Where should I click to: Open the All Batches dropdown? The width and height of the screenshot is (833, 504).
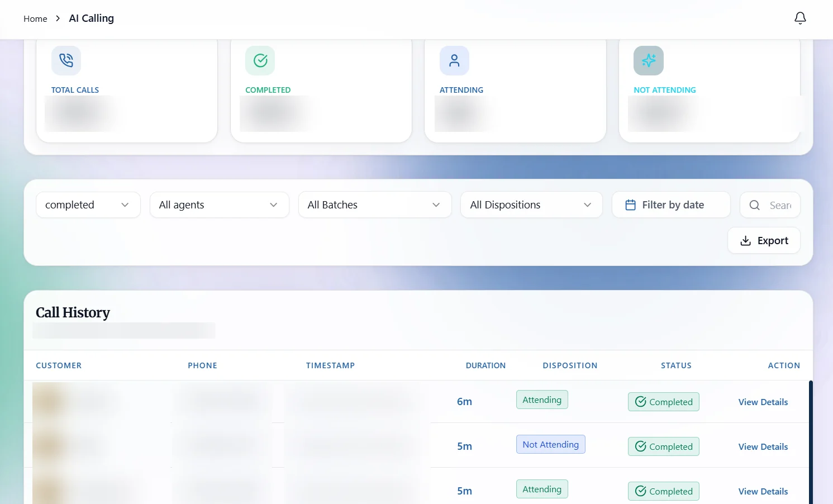(375, 205)
